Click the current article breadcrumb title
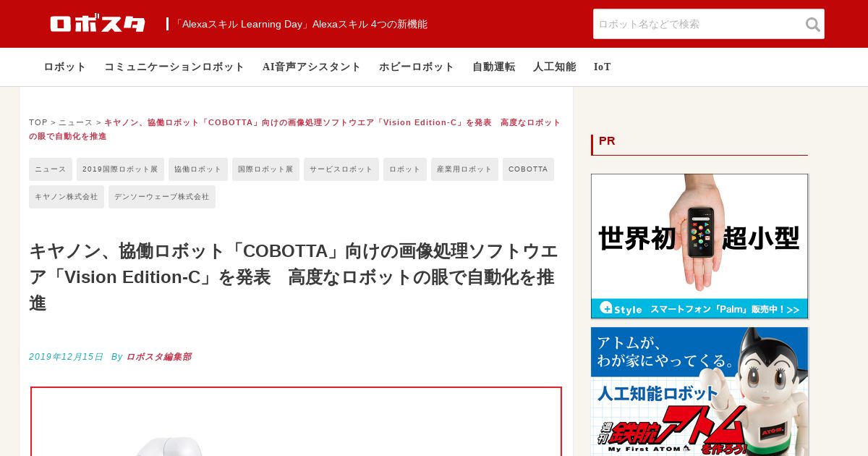The width and height of the screenshot is (868, 456). (x=295, y=129)
